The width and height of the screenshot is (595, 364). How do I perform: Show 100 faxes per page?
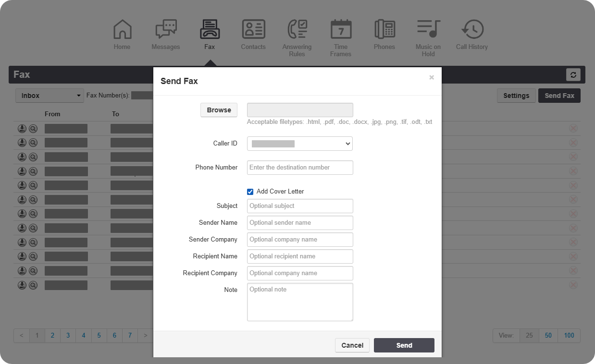(x=569, y=335)
